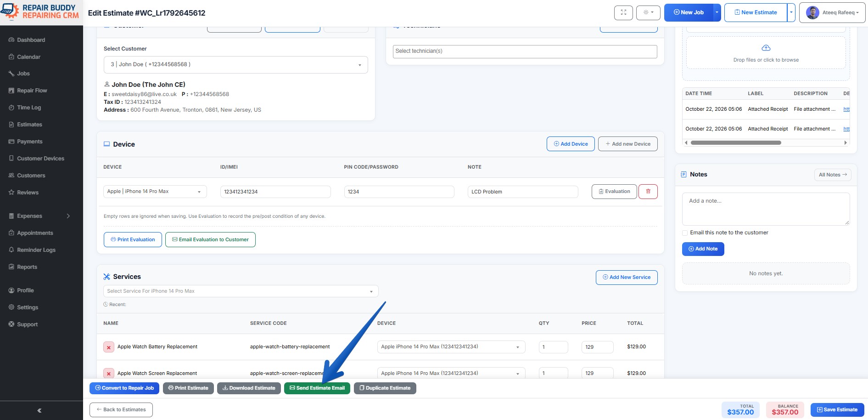Click the horizontal scrollbar under the attachments table
The height and width of the screenshot is (420, 868).
click(736, 143)
